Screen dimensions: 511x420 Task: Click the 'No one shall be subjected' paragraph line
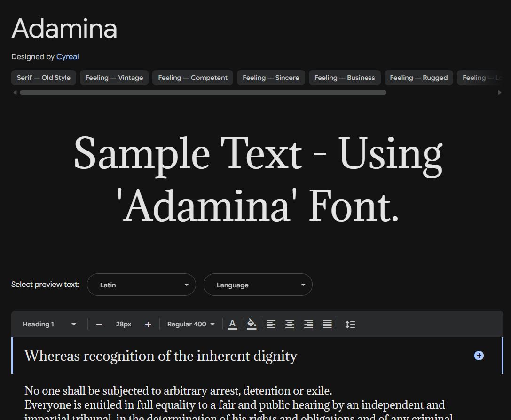pyautogui.click(x=178, y=391)
